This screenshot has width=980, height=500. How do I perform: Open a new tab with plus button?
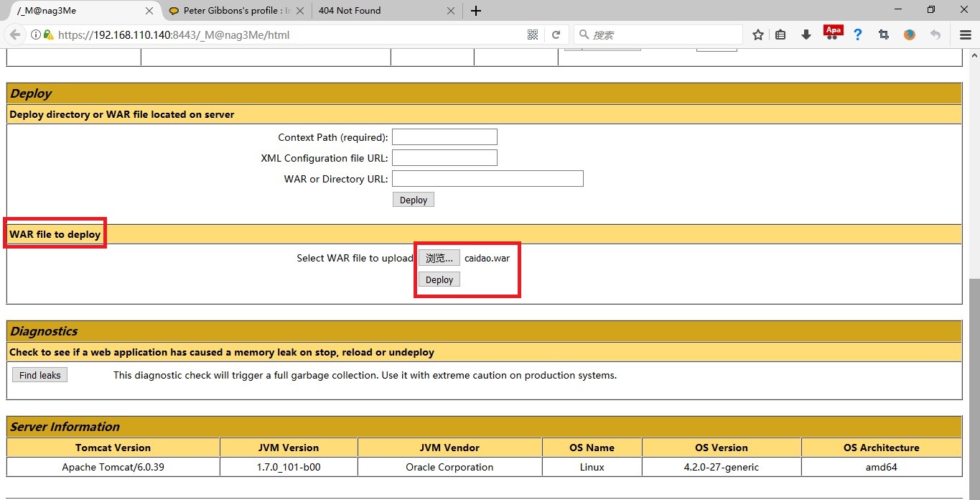(476, 11)
